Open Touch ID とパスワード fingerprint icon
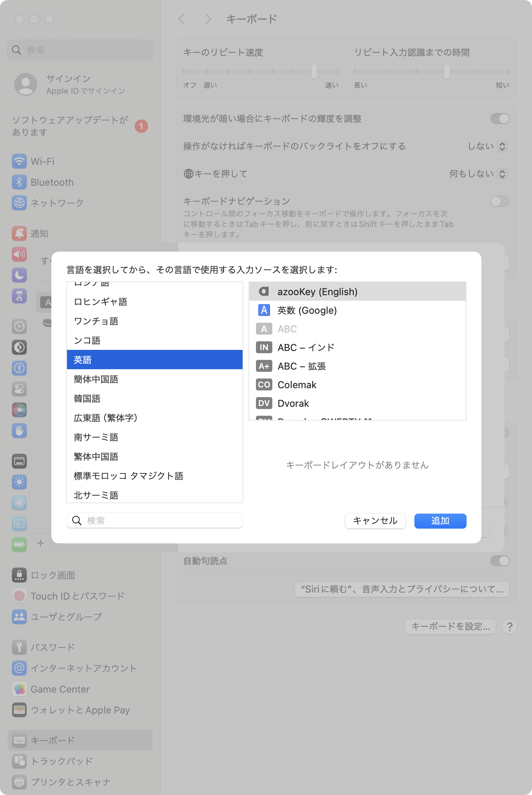 pyautogui.click(x=19, y=596)
